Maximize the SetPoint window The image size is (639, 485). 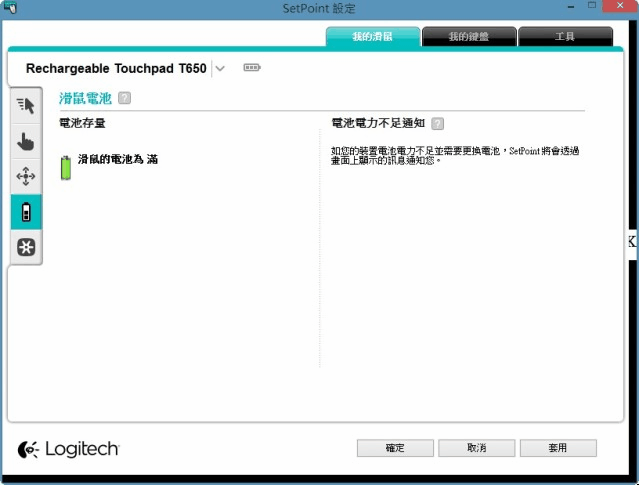592,6
